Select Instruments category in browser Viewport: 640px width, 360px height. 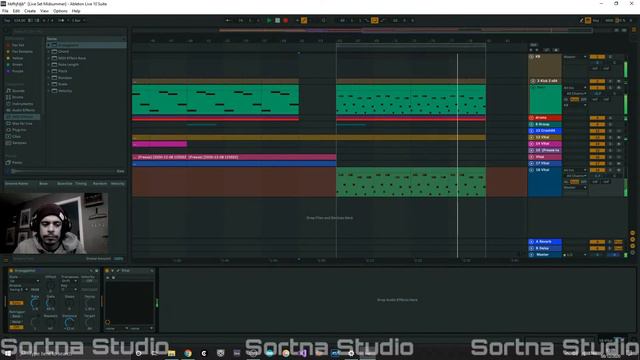tap(22, 104)
